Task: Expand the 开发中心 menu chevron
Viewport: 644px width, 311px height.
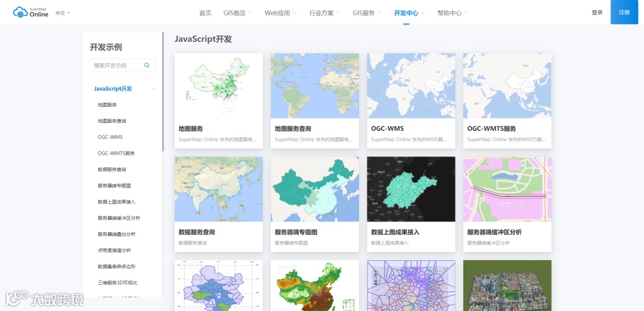Action: [423, 13]
